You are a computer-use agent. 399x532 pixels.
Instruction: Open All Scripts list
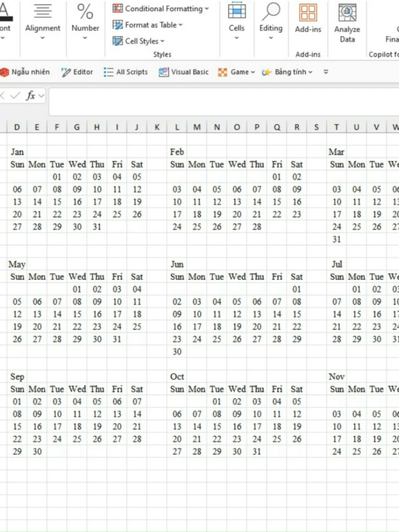click(126, 72)
